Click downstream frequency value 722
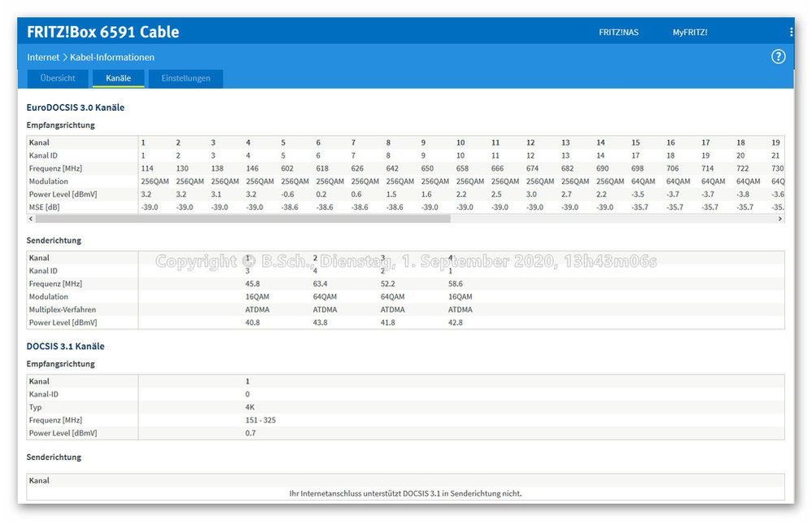 [x=743, y=169]
